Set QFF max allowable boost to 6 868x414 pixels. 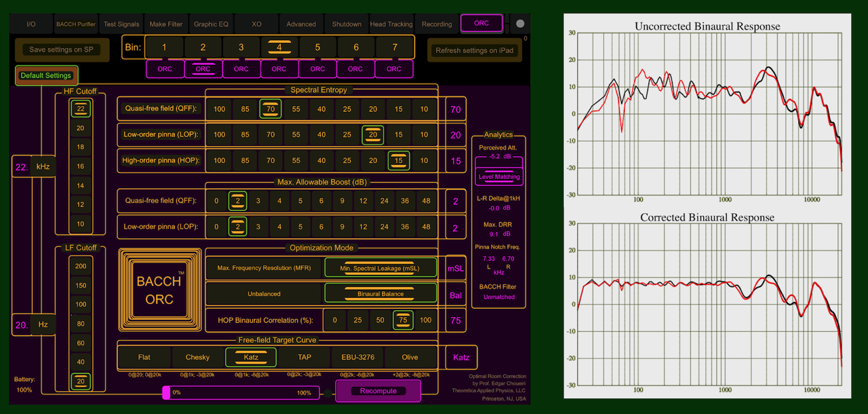click(x=321, y=200)
